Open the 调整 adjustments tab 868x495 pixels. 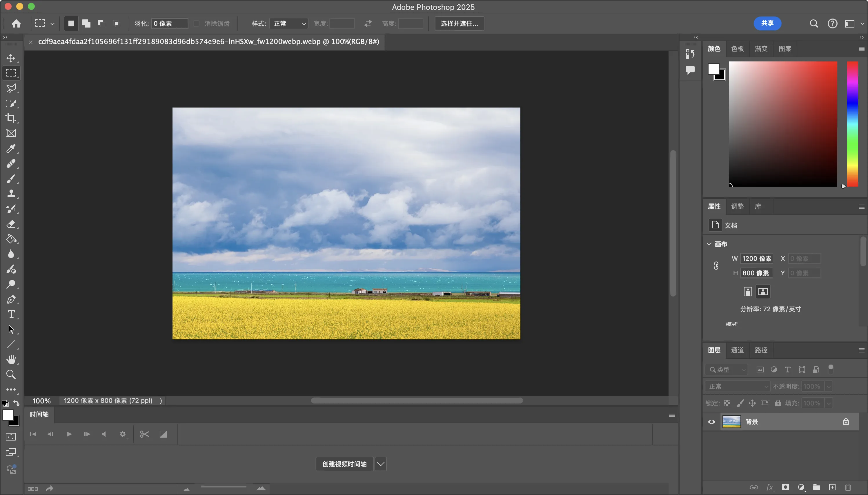coord(737,206)
